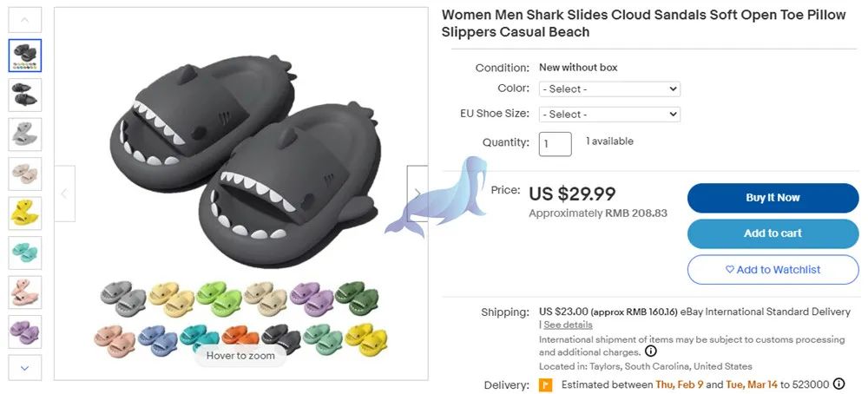Add the slides to cart
This screenshot has height=394, width=868.
pos(773,233)
